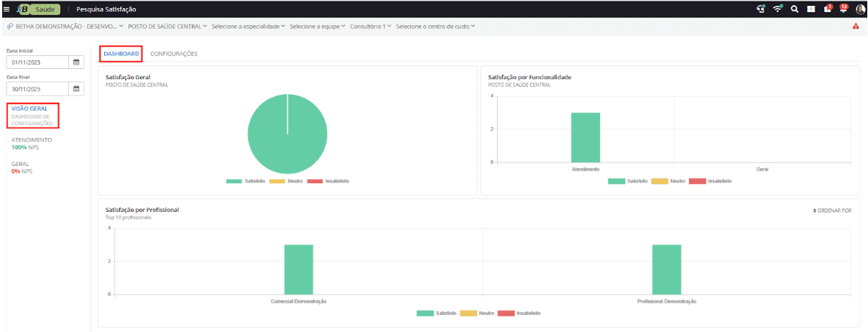Select ATENDIMENTO 100% NPS in the sidebar

(32, 143)
